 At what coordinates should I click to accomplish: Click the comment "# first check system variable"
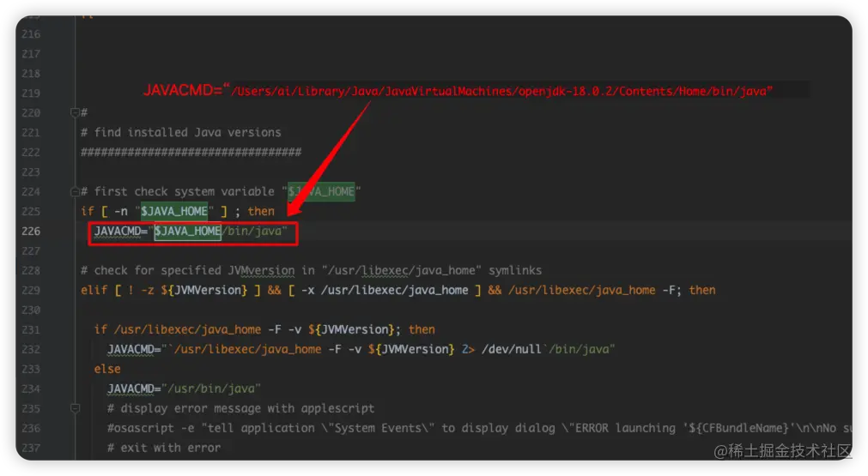pyautogui.click(x=178, y=192)
